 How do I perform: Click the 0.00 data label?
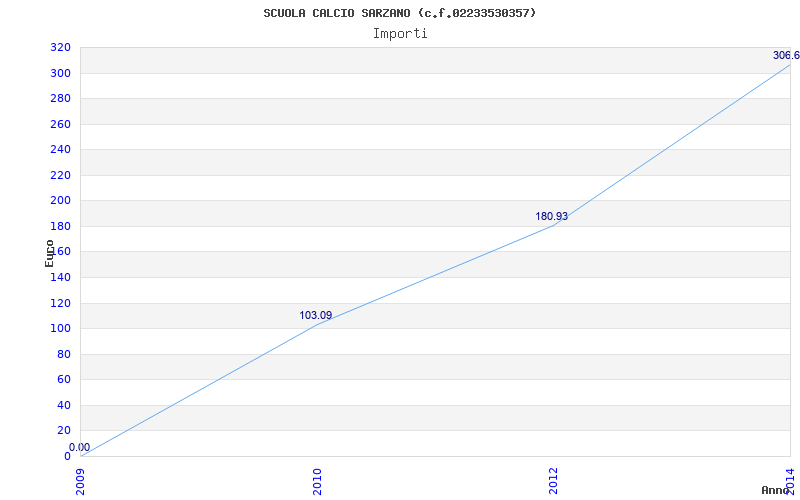[x=80, y=447]
